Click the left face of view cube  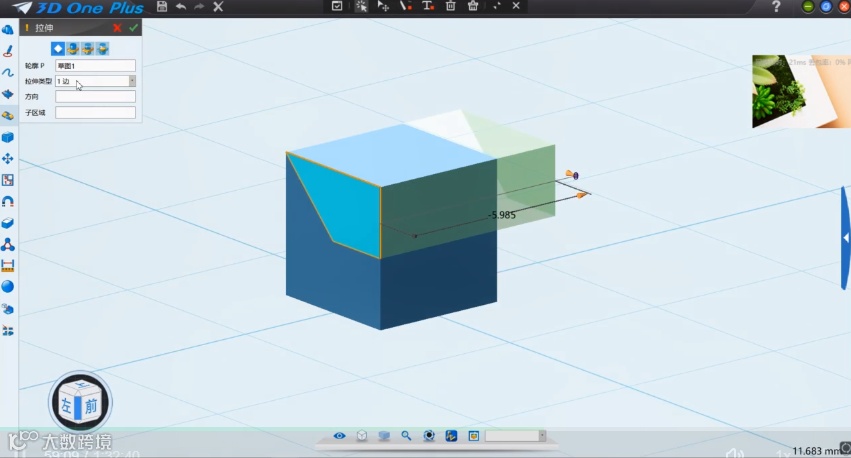[x=66, y=405]
